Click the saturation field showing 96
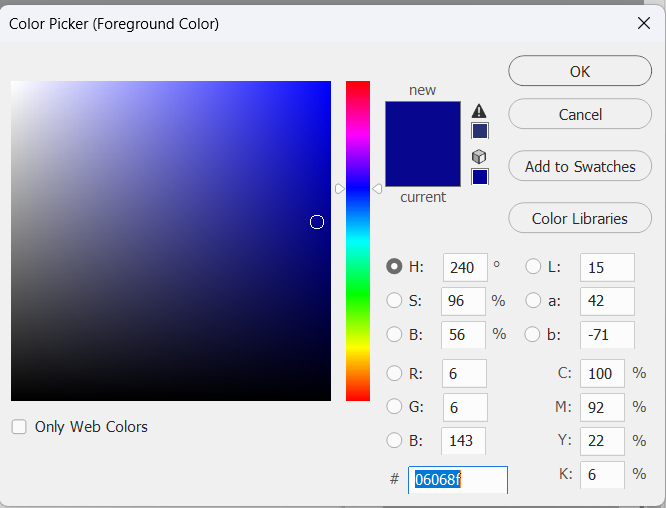Screen dimensions: 666x508 463,301
